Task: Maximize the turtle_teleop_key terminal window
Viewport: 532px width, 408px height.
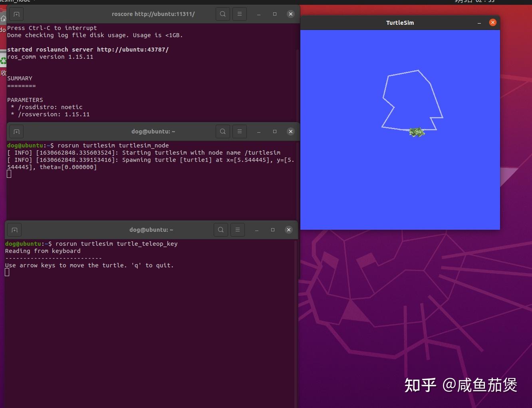Action: point(273,230)
